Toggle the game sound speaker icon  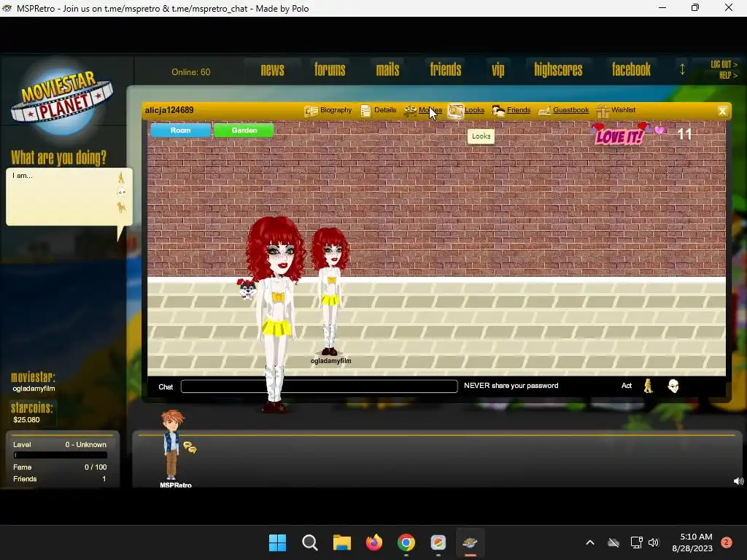pyautogui.click(x=738, y=481)
